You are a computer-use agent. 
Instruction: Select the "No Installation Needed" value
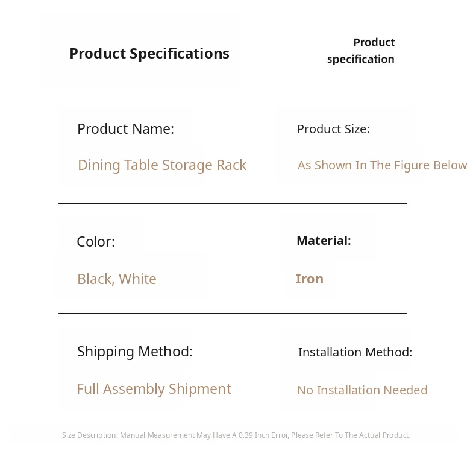(x=362, y=390)
